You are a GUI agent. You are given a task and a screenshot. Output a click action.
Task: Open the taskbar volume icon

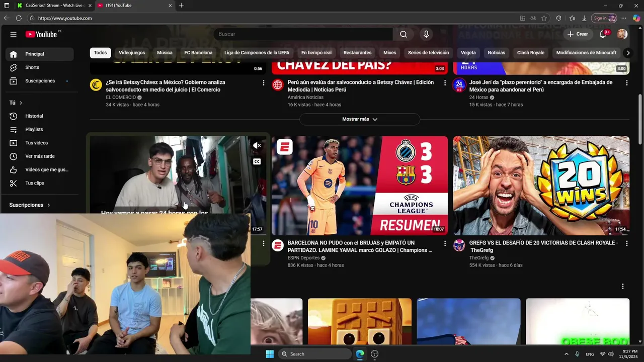tap(611, 354)
